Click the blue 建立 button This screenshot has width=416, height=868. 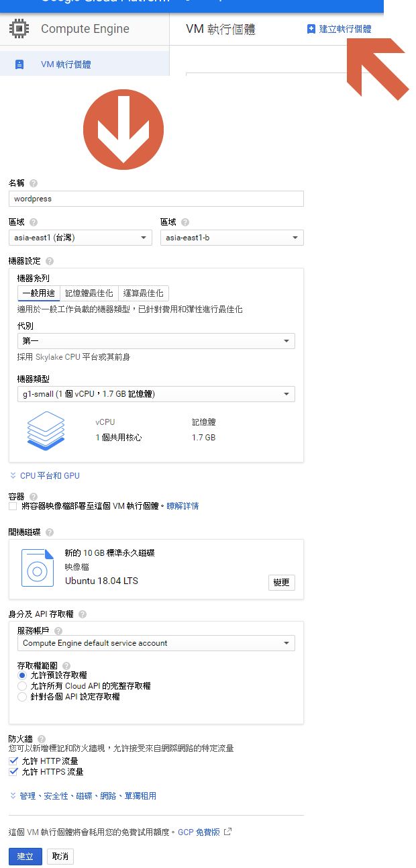25,857
